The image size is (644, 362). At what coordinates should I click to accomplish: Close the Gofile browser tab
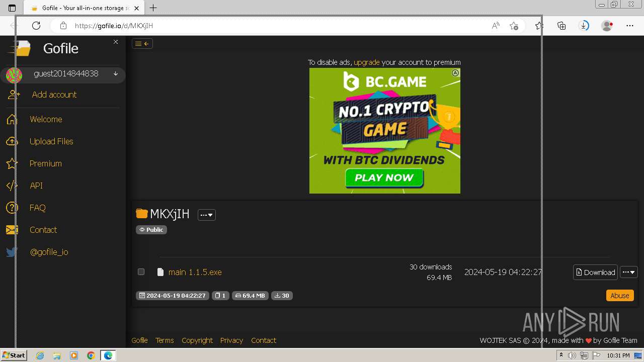click(x=136, y=8)
